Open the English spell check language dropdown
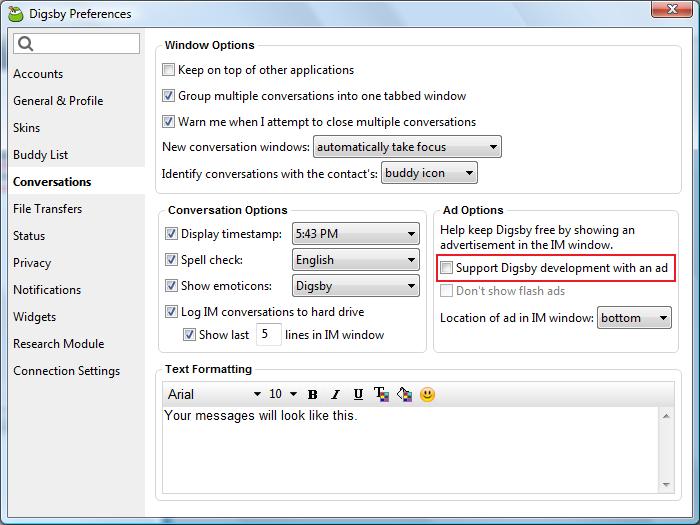The image size is (700, 525). click(356, 259)
